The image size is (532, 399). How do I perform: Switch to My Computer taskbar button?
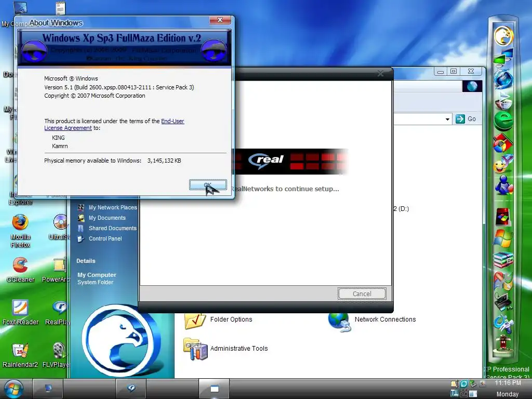click(x=48, y=389)
